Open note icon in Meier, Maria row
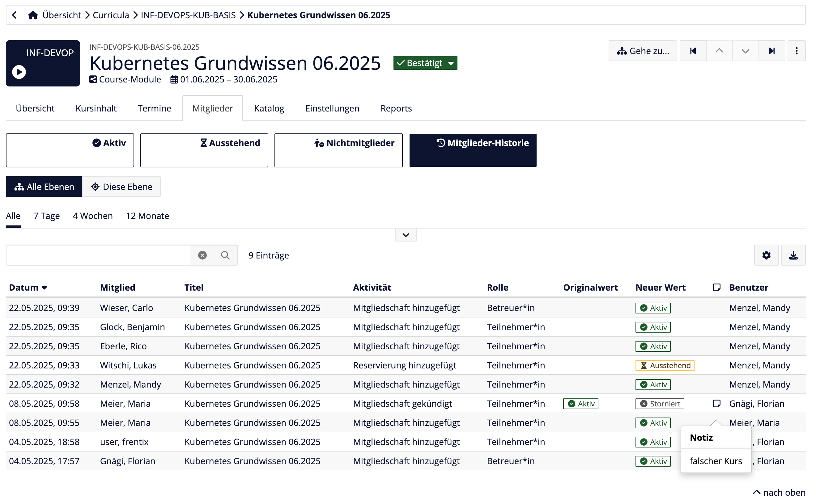This screenshot has width=816, height=504. (716, 403)
